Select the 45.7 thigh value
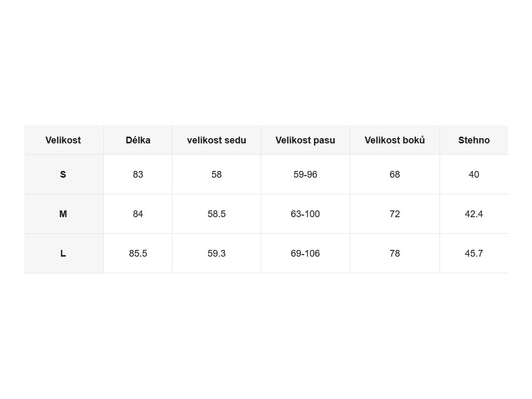Viewport: 532px width, 399px height. click(x=474, y=254)
